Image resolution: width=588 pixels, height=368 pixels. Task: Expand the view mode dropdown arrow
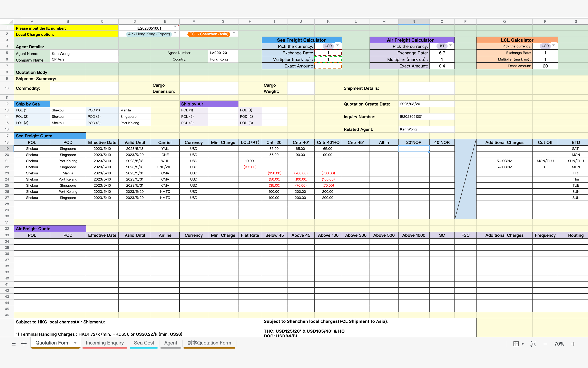point(523,344)
